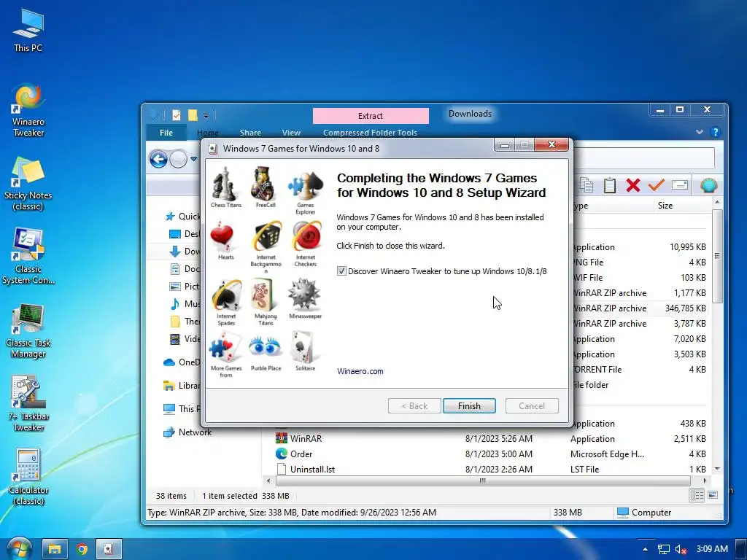
Task: Click the Finish button
Action: pyautogui.click(x=469, y=405)
